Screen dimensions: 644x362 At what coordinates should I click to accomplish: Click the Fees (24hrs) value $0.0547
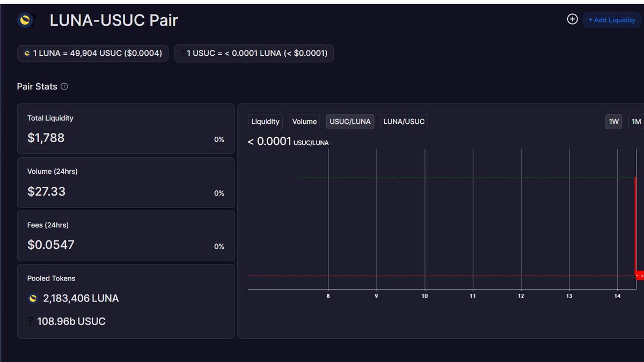[x=51, y=245]
